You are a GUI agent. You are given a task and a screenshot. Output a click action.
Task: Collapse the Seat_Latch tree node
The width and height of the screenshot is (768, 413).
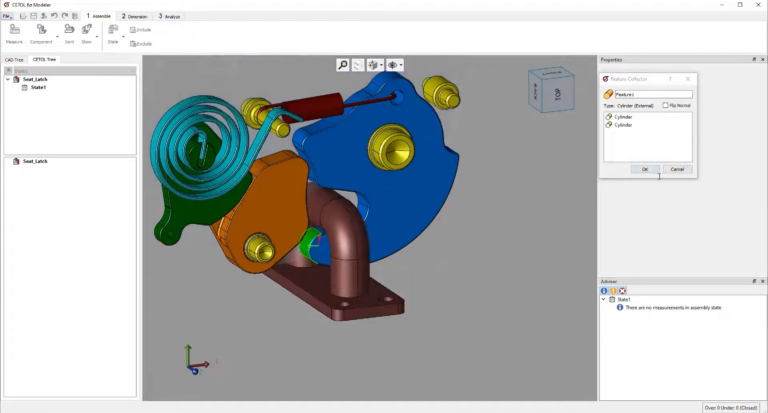8,79
